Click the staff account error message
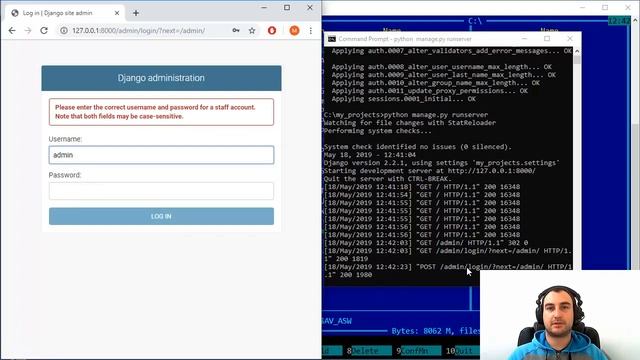The width and height of the screenshot is (640, 360). pos(161,112)
